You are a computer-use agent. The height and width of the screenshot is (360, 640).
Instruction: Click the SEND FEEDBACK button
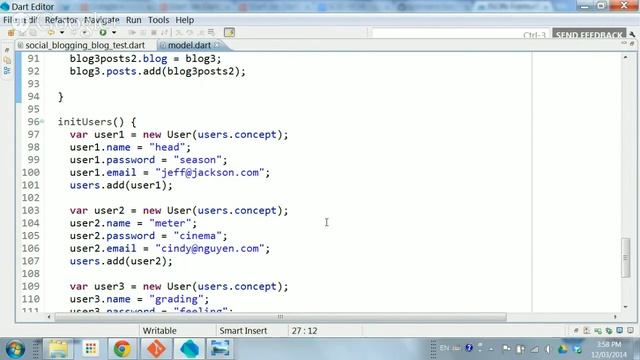(x=589, y=34)
